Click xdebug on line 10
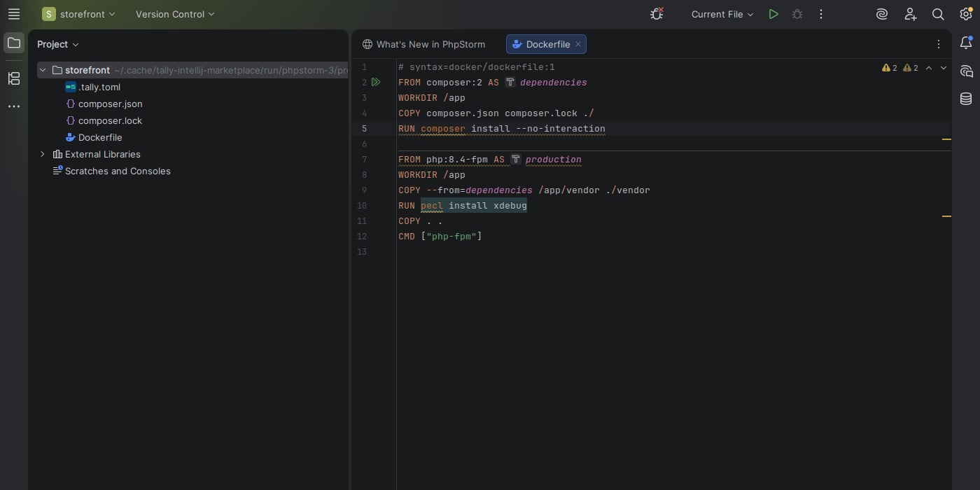Screen dimensions: 980x490 coord(510,205)
